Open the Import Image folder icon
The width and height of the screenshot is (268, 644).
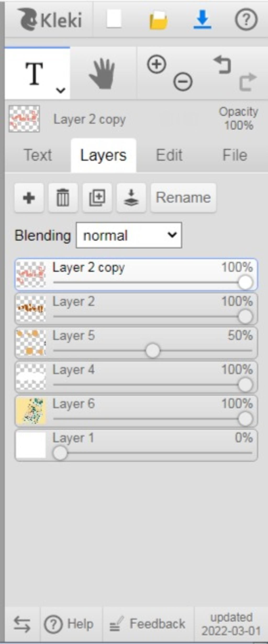click(x=158, y=20)
